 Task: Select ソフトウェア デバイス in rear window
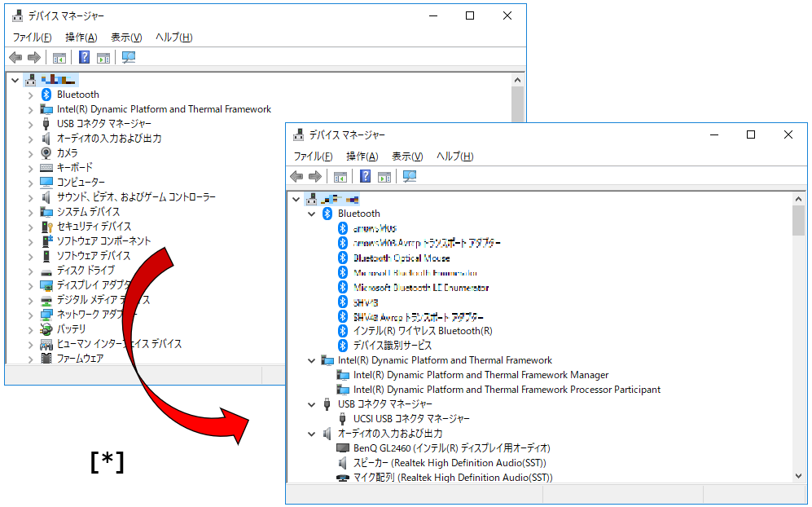(x=93, y=256)
